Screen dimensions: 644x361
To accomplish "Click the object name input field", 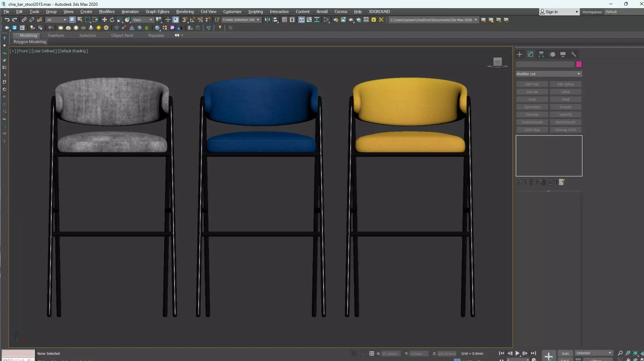I will pyautogui.click(x=545, y=64).
